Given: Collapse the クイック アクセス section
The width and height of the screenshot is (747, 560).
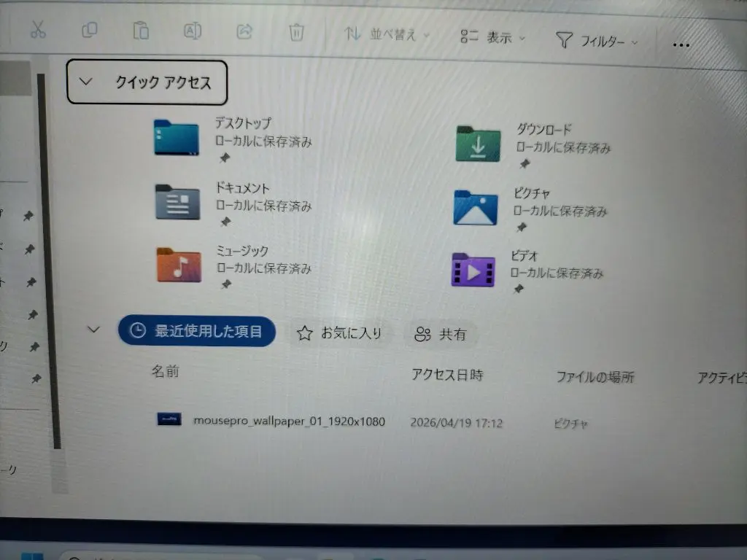Looking at the screenshot, I should (85, 82).
